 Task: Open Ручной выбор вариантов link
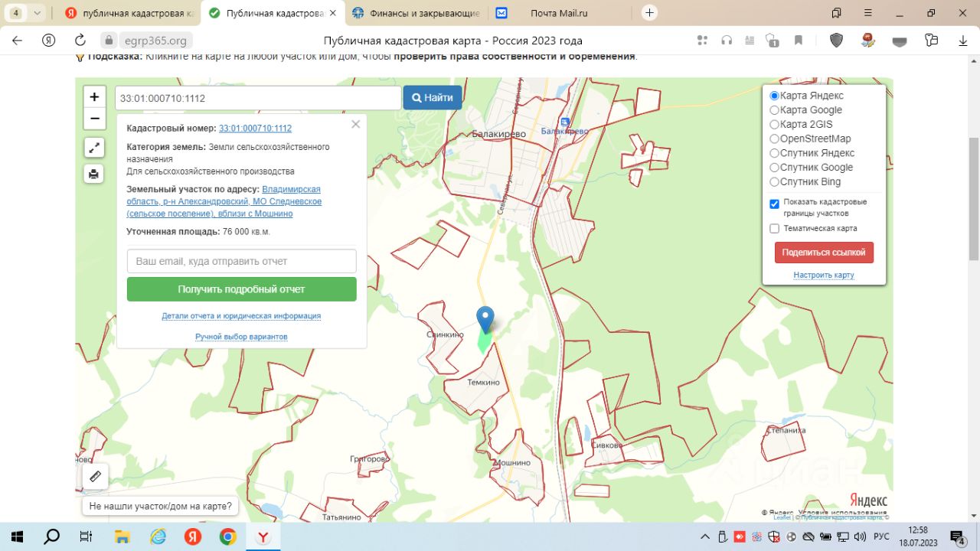(241, 337)
